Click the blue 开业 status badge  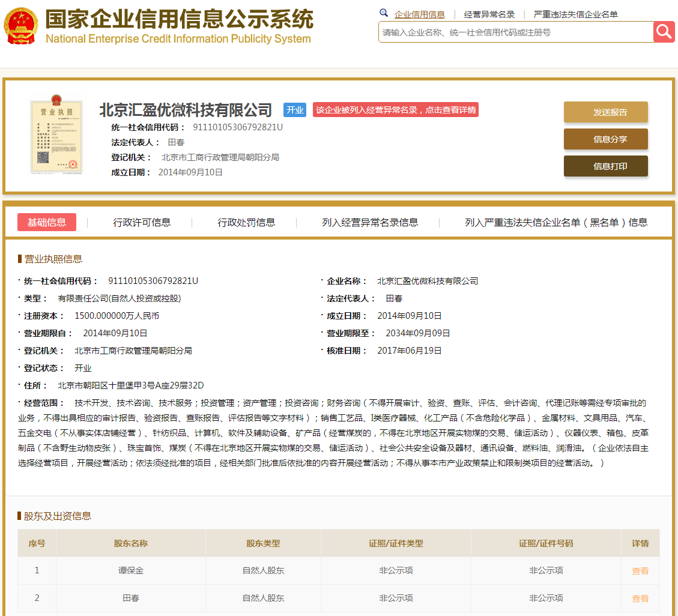[295, 110]
